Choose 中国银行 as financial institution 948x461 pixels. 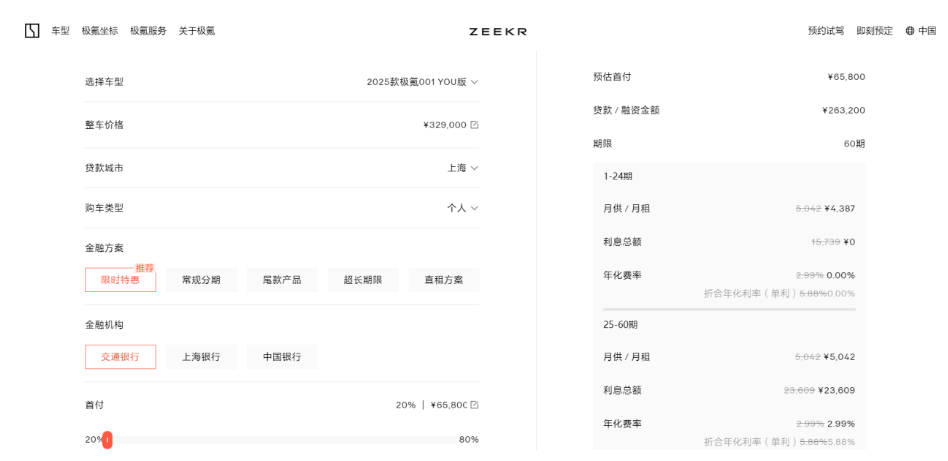282,357
